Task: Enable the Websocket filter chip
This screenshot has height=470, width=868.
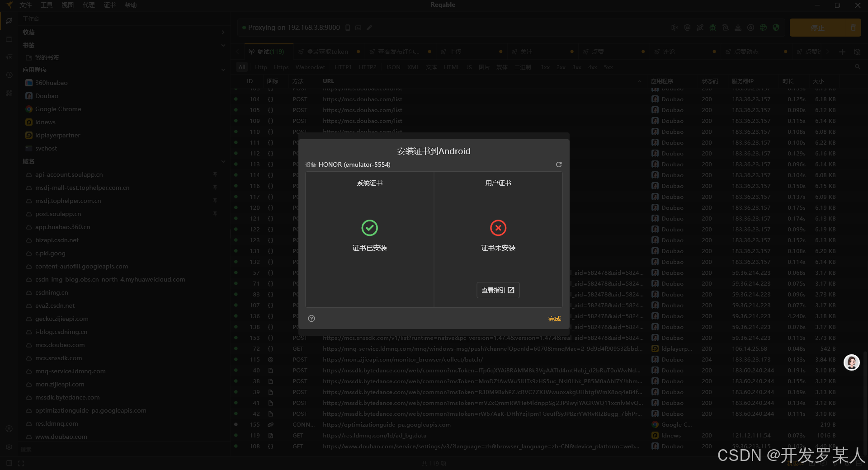Action: [310, 67]
